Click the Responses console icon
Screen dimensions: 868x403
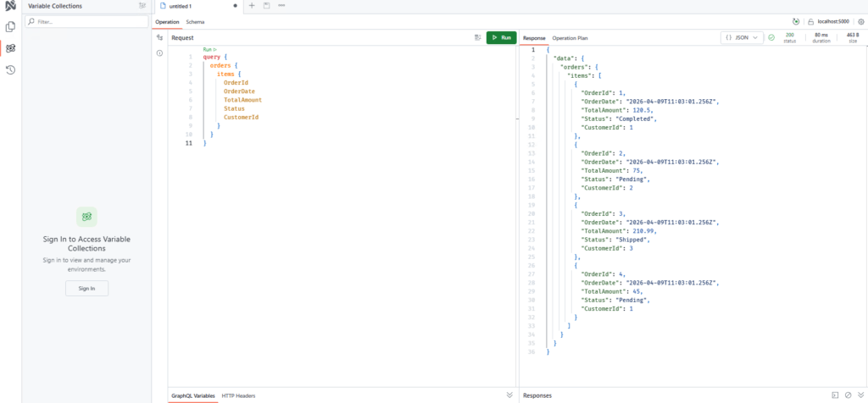click(835, 395)
